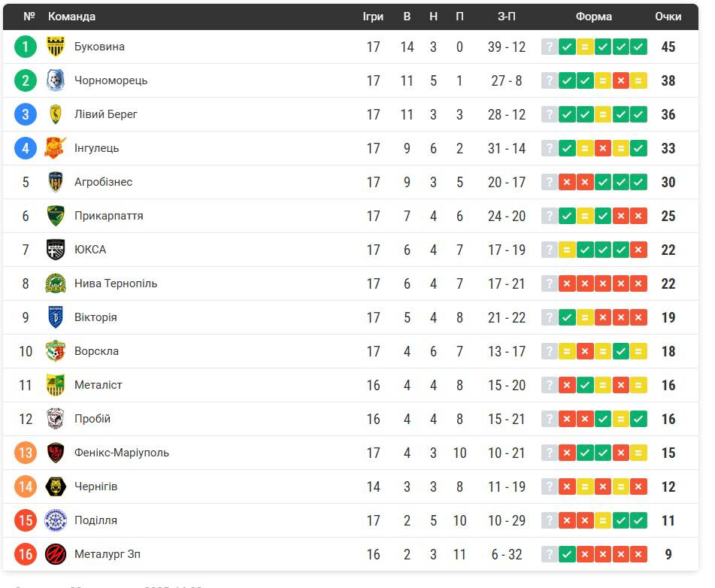Open the Ворскла team page link

pyautogui.click(x=96, y=351)
